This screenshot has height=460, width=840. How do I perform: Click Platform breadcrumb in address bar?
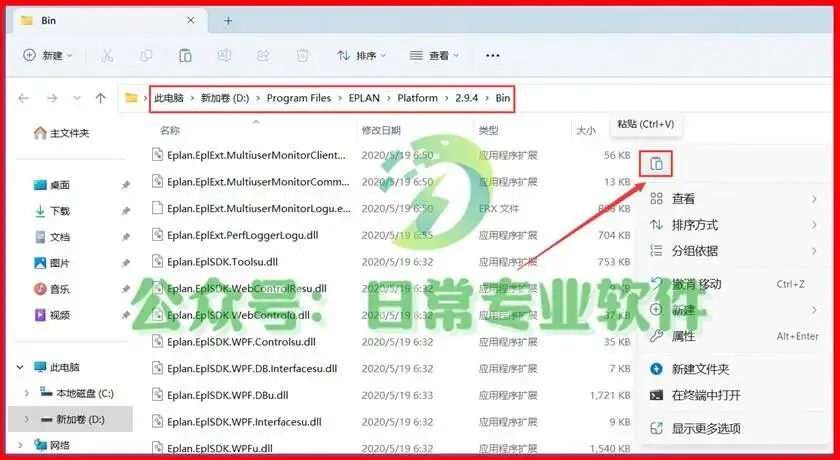coord(417,98)
